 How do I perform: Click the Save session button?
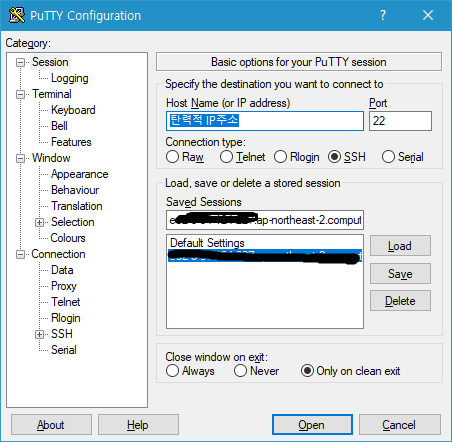click(400, 274)
